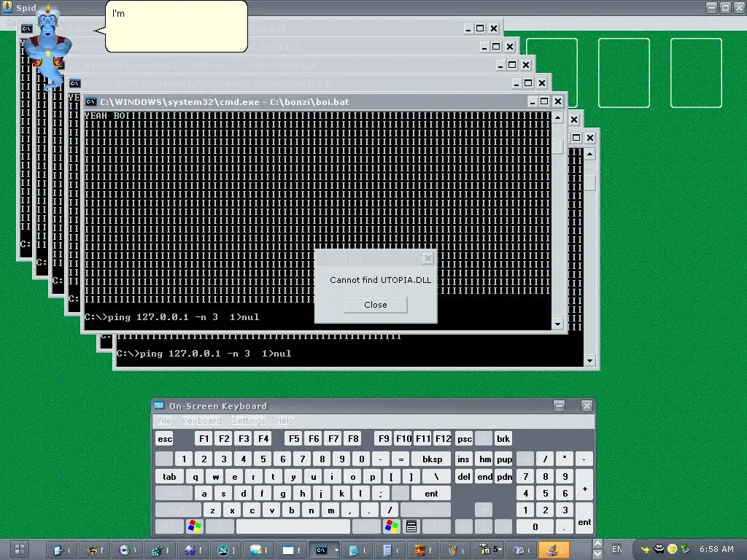Click scroll up arrow in front cmd window
The image size is (747, 560).
[557, 117]
